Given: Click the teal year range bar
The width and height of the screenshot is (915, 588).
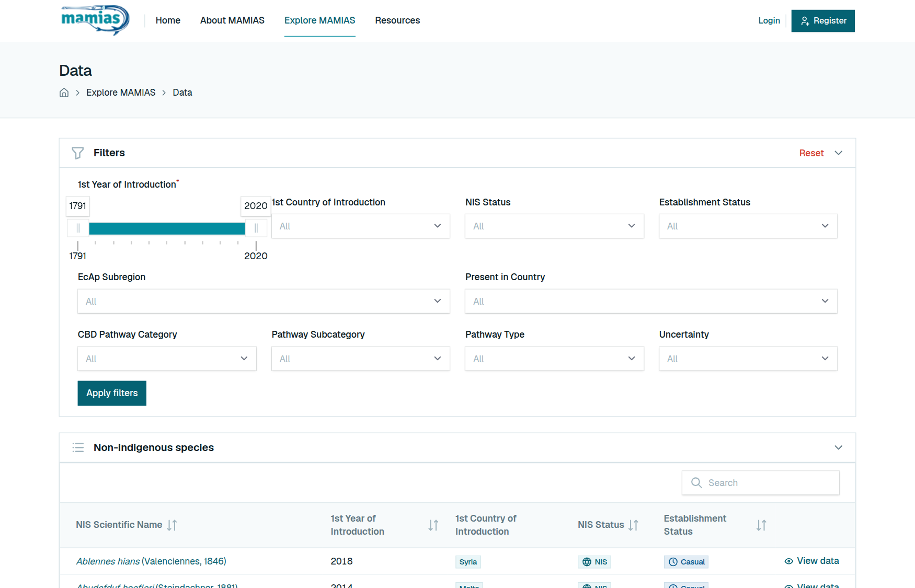Looking at the screenshot, I should tap(167, 228).
